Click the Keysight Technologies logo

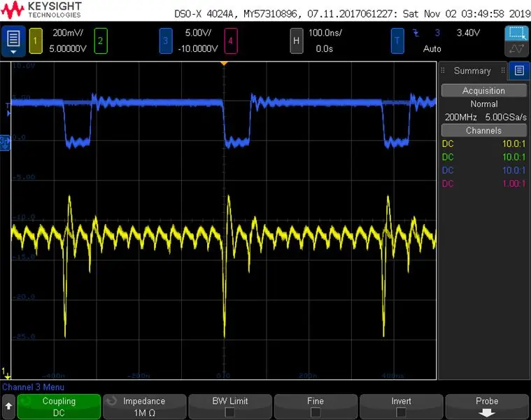(x=41, y=10)
